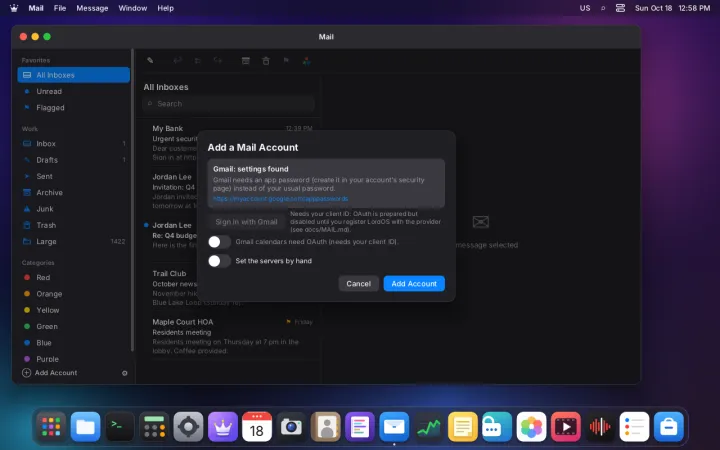
Task: Click the spotlight search icon in menu bar
Action: (603, 8)
